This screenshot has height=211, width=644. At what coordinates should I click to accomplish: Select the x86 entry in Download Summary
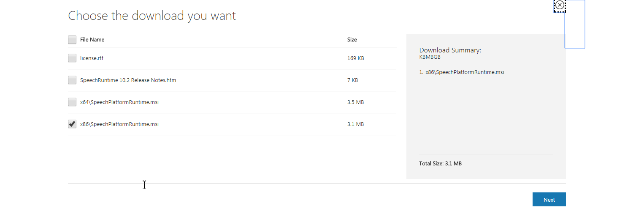tap(462, 72)
